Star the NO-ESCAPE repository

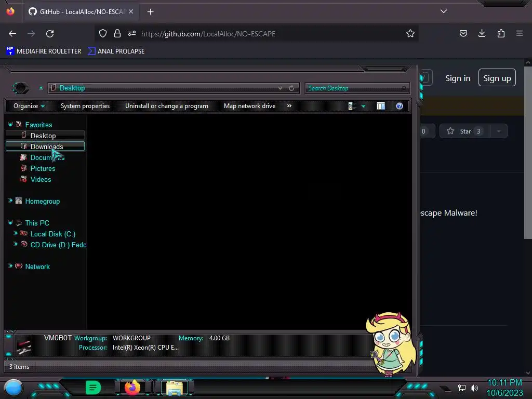point(464,131)
